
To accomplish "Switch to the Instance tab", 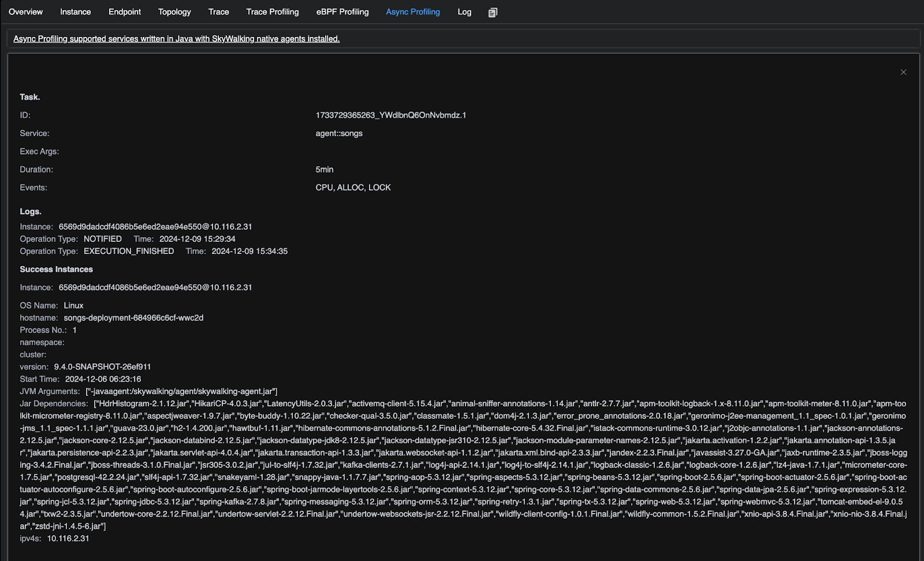I will click(76, 12).
